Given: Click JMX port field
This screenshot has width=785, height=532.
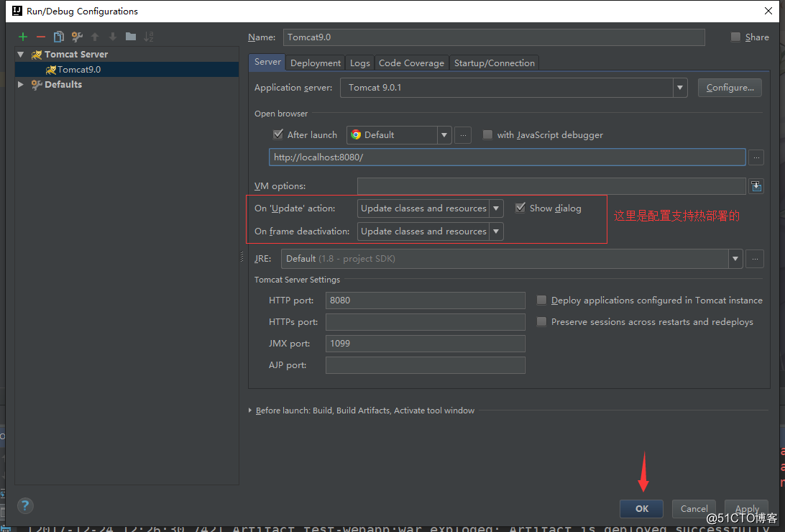Looking at the screenshot, I should pos(425,344).
